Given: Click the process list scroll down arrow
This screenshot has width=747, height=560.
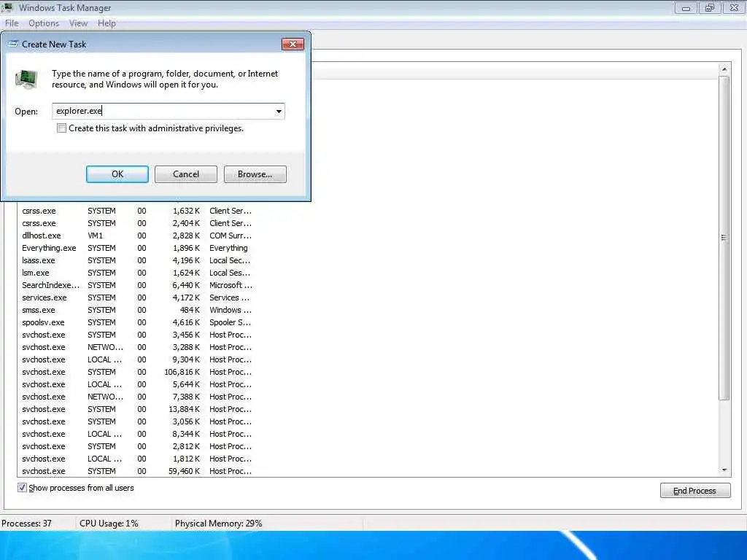Looking at the screenshot, I should 724,470.
